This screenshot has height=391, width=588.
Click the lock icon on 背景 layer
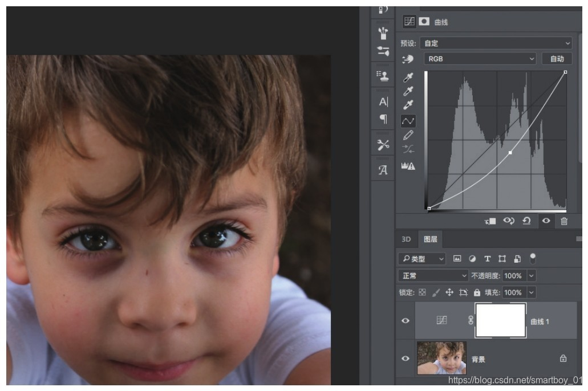563,359
